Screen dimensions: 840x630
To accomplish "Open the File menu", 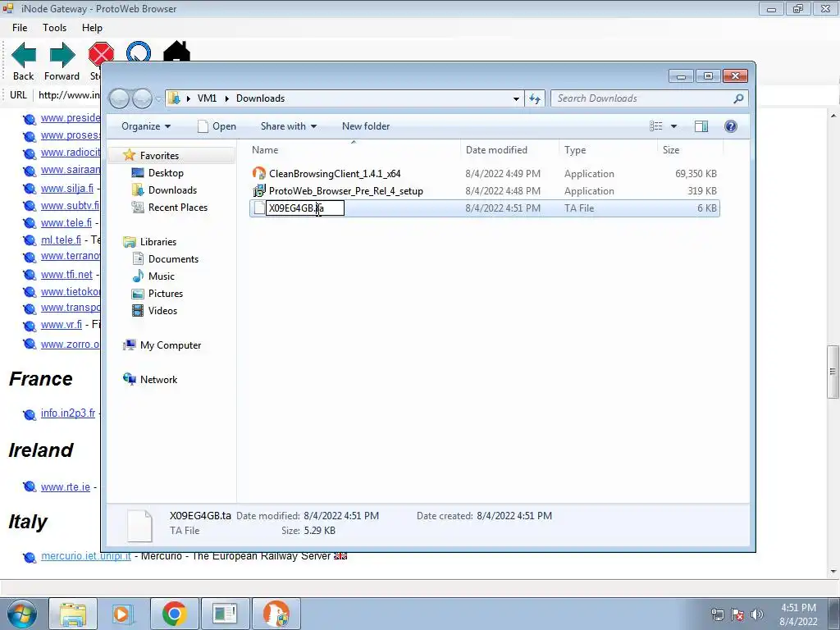I will tap(20, 28).
